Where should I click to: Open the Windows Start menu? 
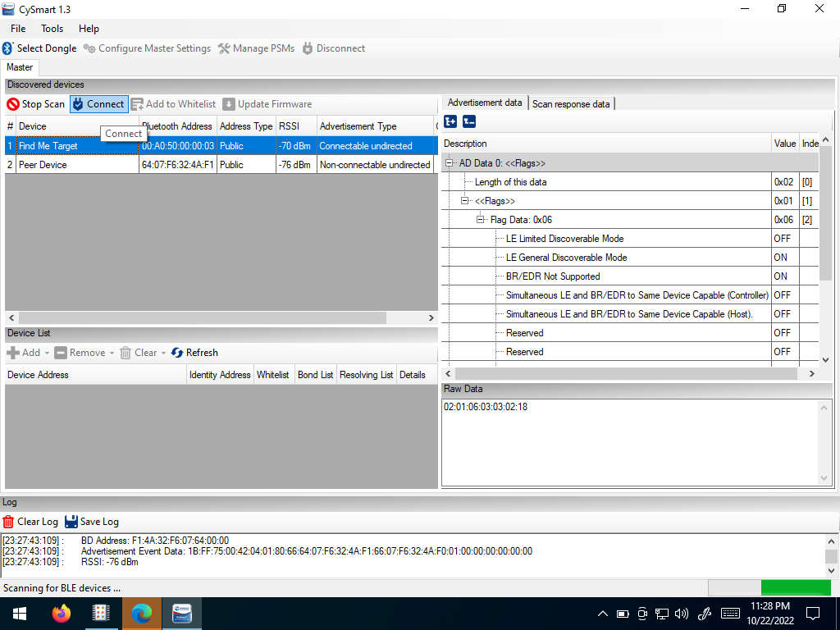[20, 614]
